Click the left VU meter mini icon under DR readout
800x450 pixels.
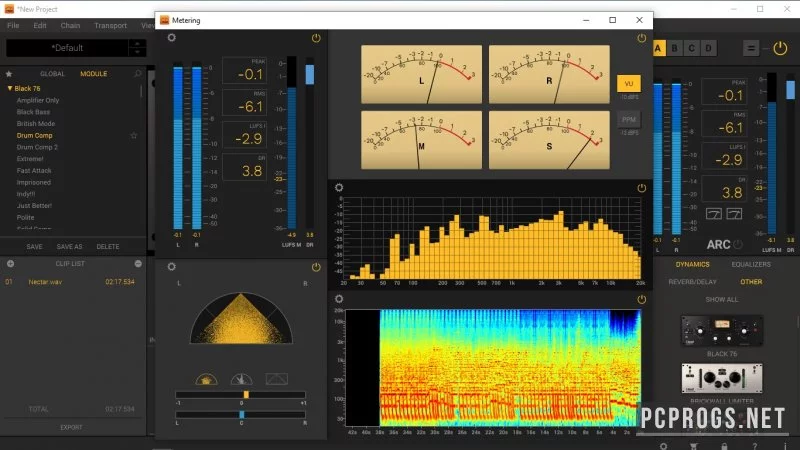coord(713,214)
